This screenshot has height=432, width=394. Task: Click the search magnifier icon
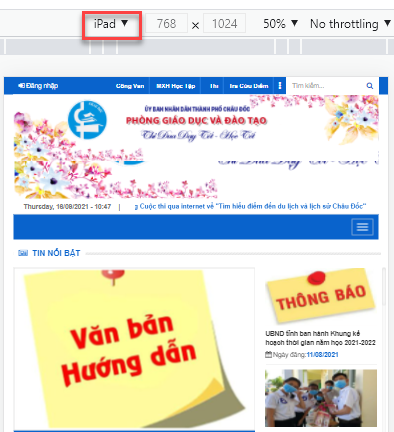click(x=370, y=86)
